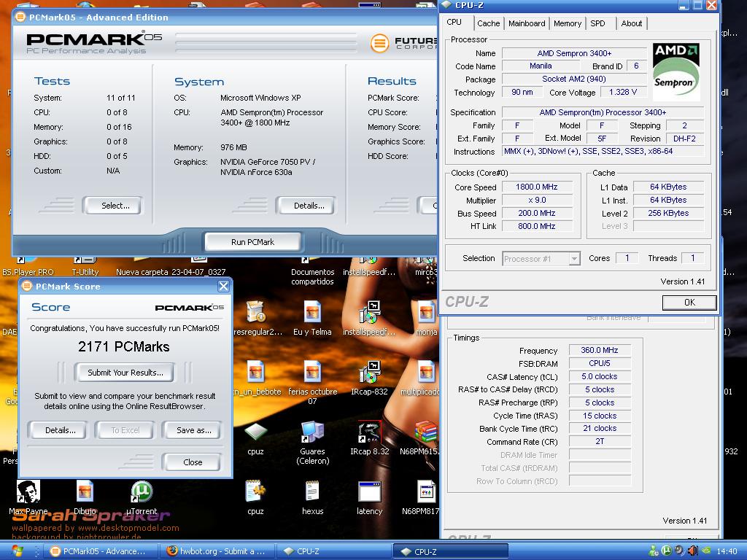Open the Mainboard tab in CPU-Z
Viewport: 747px width, 560px height.
[527, 23]
